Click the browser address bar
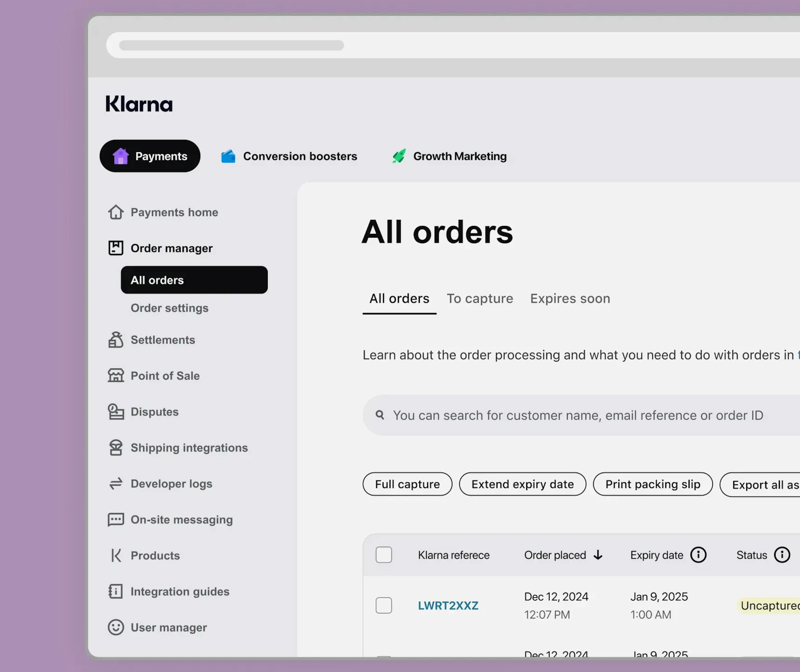Image resolution: width=800 pixels, height=672 pixels. 453,45
